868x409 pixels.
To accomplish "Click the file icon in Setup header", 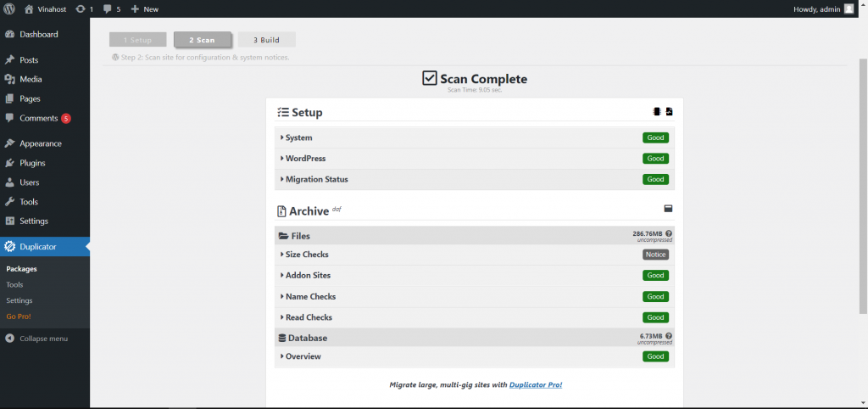I will pyautogui.click(x=669, y=112).
